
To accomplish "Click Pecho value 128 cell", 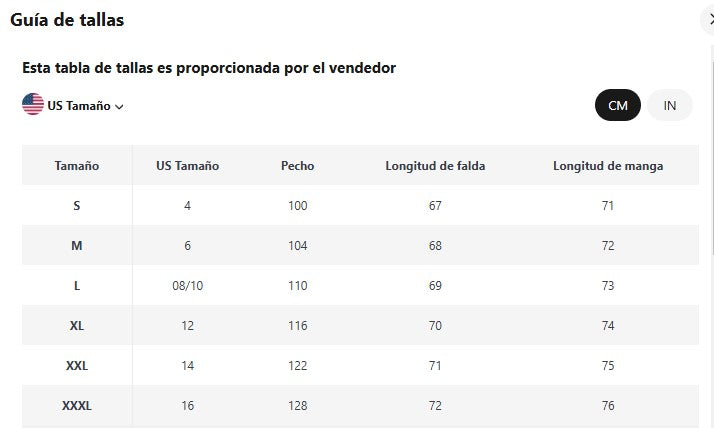I will pos(297,406).
